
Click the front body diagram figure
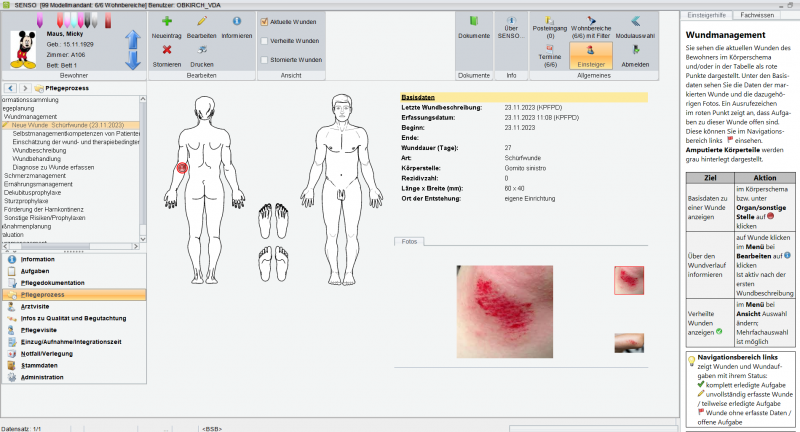tap(341, 189)
